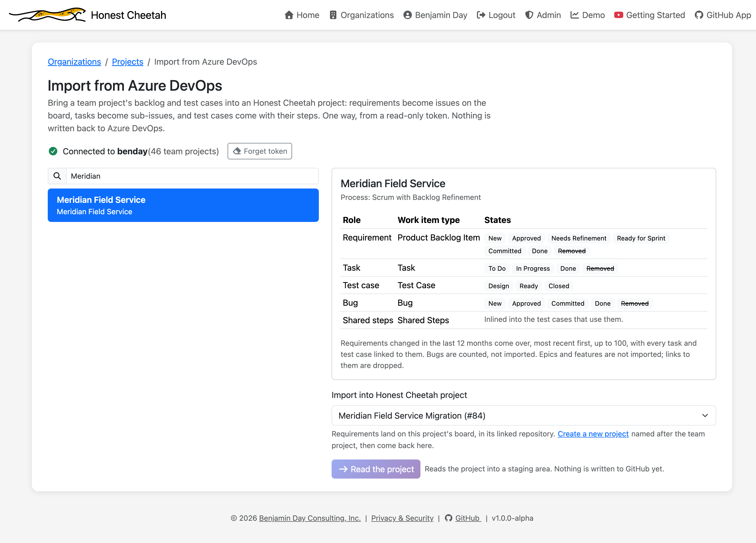756x543 pixels.
Task: Open the Benjamin Day profile nav item
Action: [435, 15]
